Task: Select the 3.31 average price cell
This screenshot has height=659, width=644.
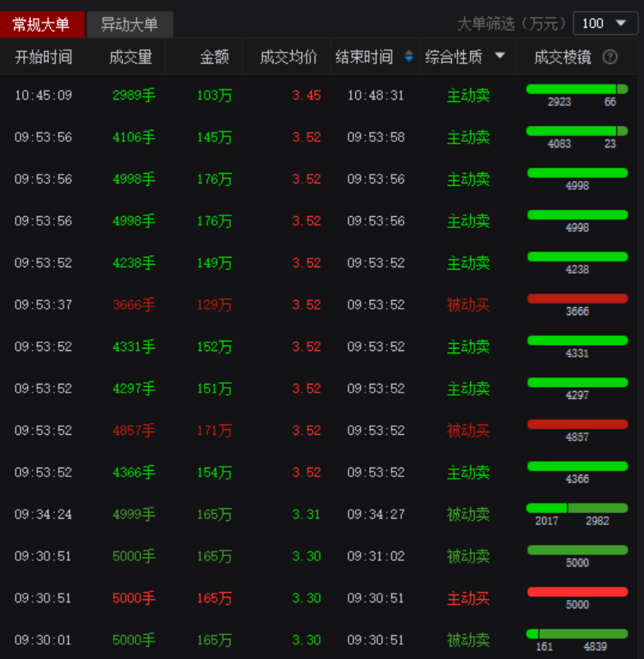Action: pyautogui.click(x=306, y=515)
